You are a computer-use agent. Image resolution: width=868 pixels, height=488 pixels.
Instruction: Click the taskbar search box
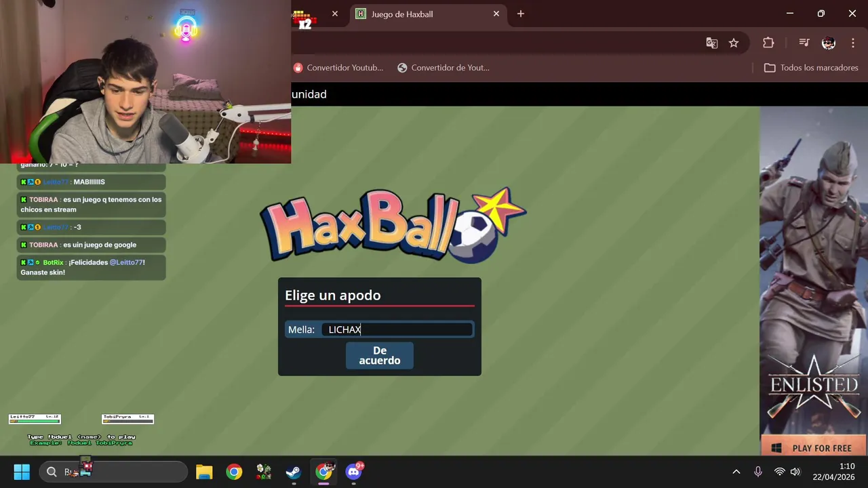(113, 472)
